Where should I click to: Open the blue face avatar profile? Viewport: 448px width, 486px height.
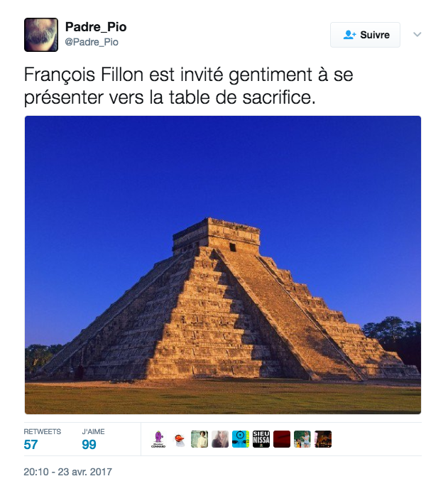tap(241, 439)
